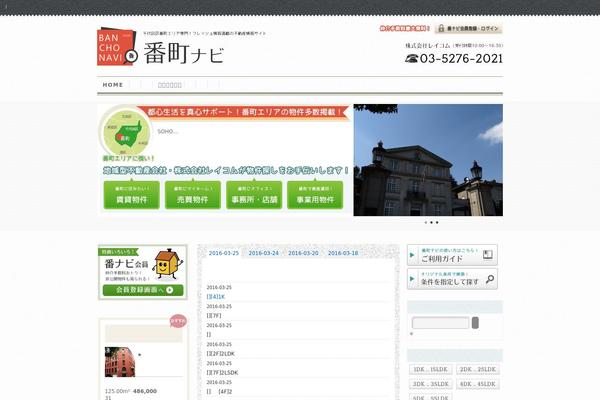The height and width of the screenshot is (400, 600).
Task: Click the play arrow on ご利用ガイド
Action: coord(412,255)
